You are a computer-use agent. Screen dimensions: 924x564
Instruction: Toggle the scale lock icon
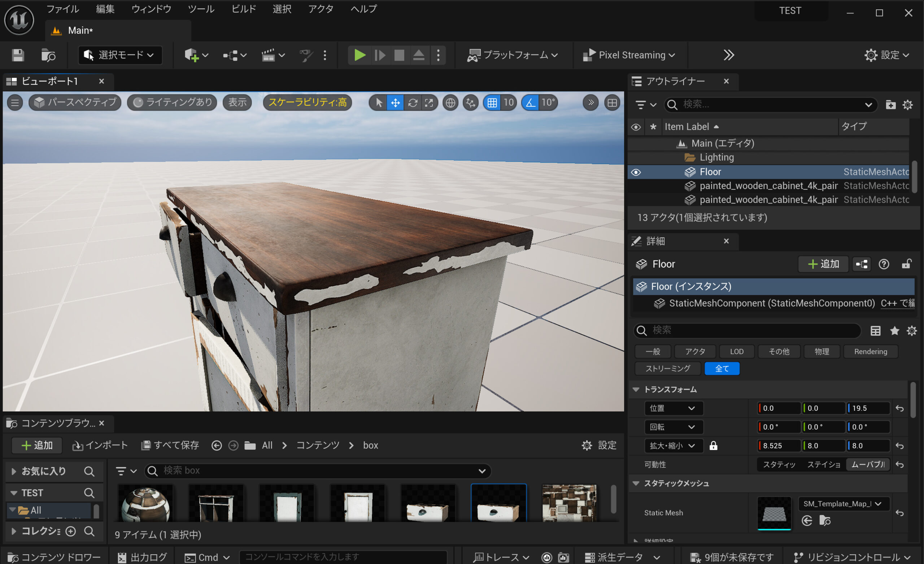[x=713, y=446]
